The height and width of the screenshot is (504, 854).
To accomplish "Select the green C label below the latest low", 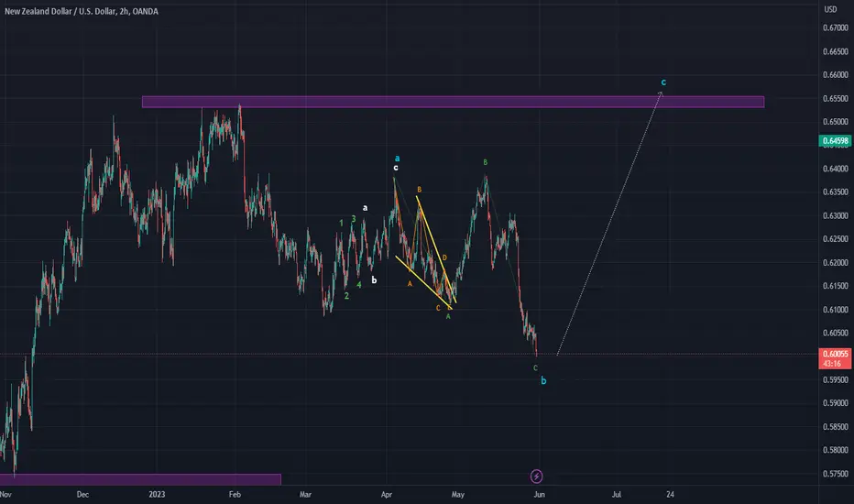I will point(535,368).
